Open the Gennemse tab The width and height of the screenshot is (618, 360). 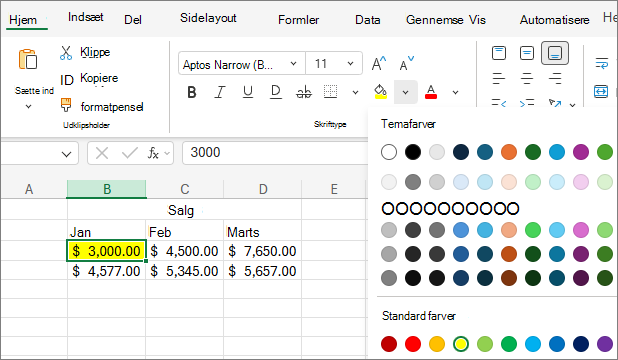[434, 20]
